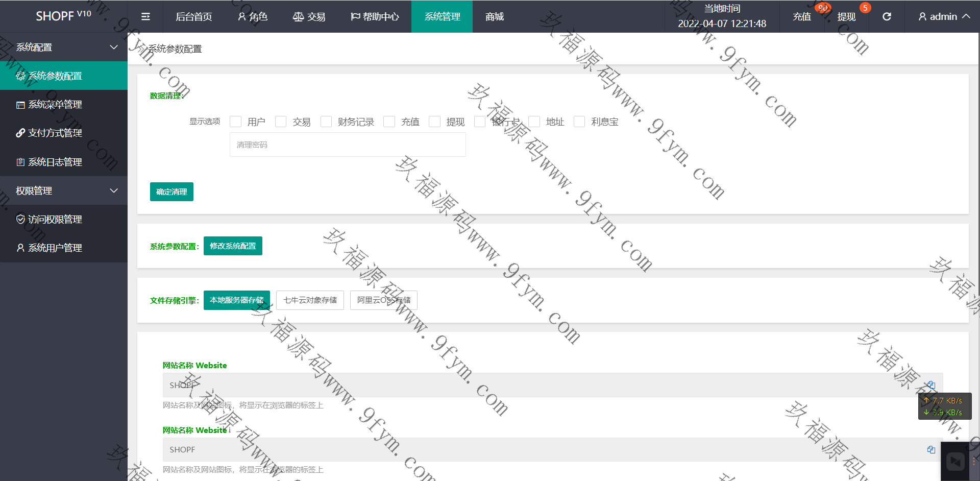Copy the second 网站名称 field value icon

(x=931, y=450)
